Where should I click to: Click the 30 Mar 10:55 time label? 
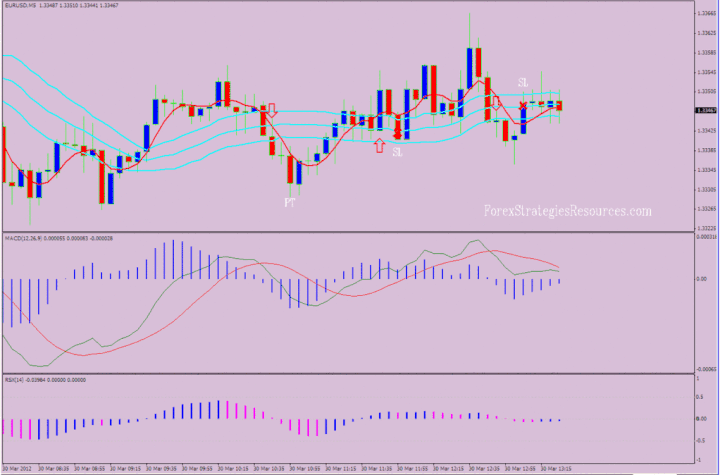point(305,469)
